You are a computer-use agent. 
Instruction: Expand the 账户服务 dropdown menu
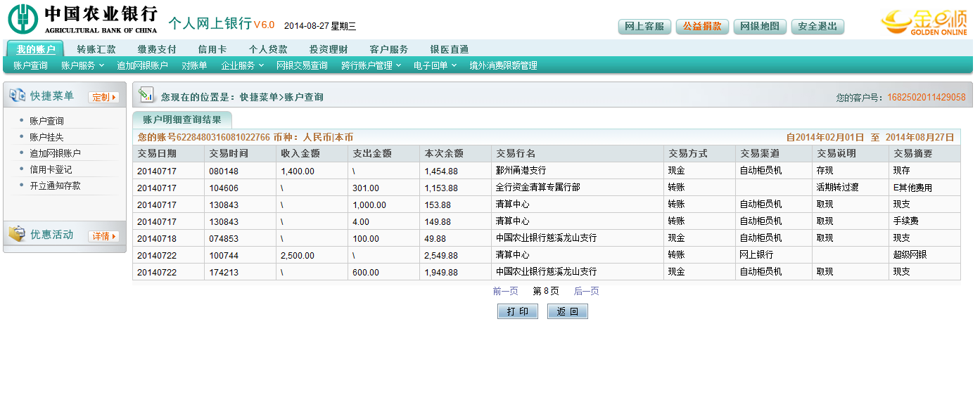pyautogui.click(x=82, y=65)
